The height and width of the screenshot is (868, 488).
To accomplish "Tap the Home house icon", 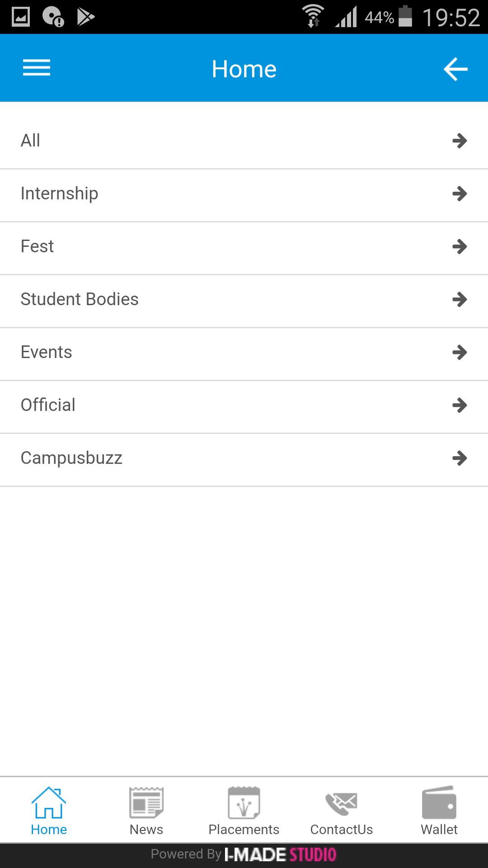I will [49, 803].
